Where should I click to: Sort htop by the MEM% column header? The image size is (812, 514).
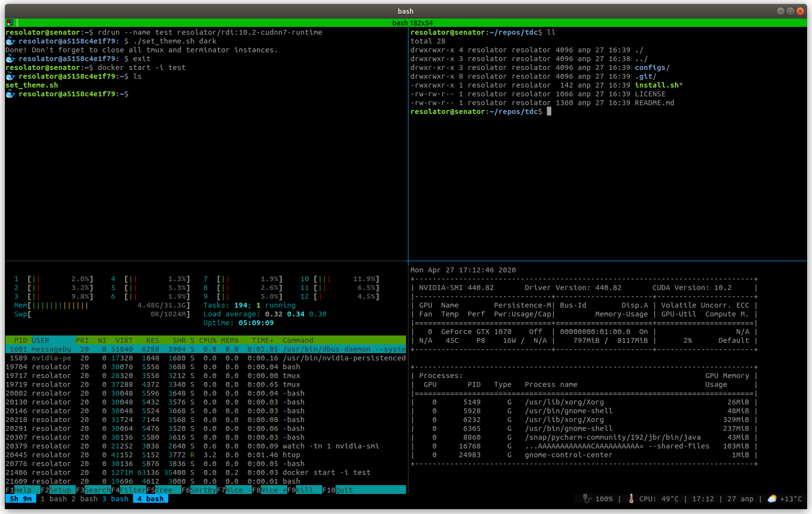(x=230, y=340)
